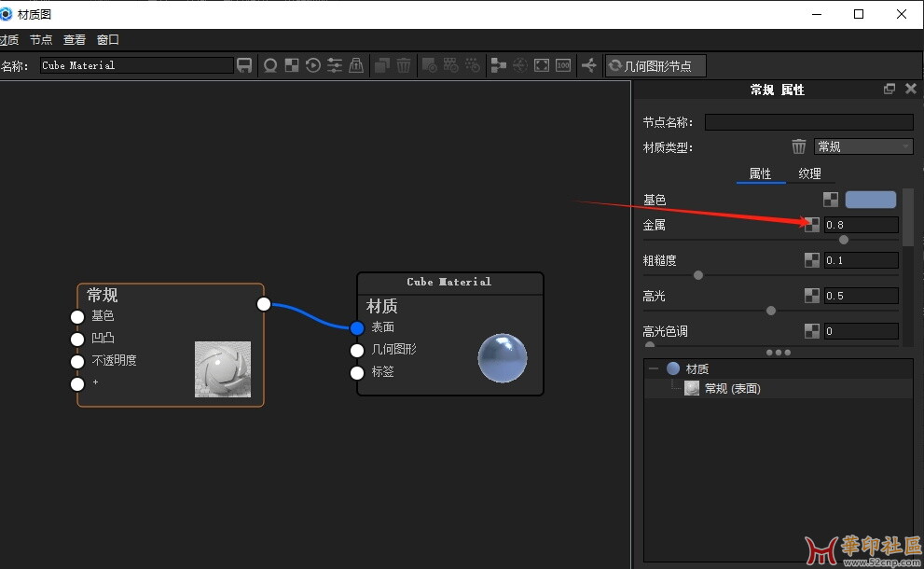Add a material node from toolbar

[x=270, y=65]
